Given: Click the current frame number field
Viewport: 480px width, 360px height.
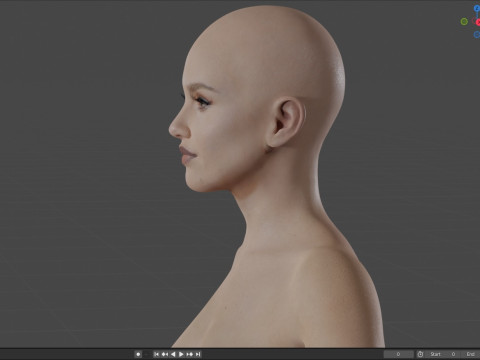Looking at the screenshot, I should (399, 354).
